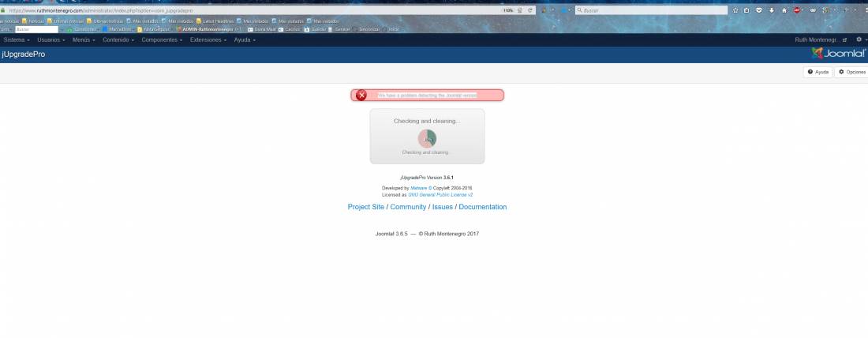
Task: Click the Casinos toolbar item
Action: pyautogui.click(x=289, y=28)
